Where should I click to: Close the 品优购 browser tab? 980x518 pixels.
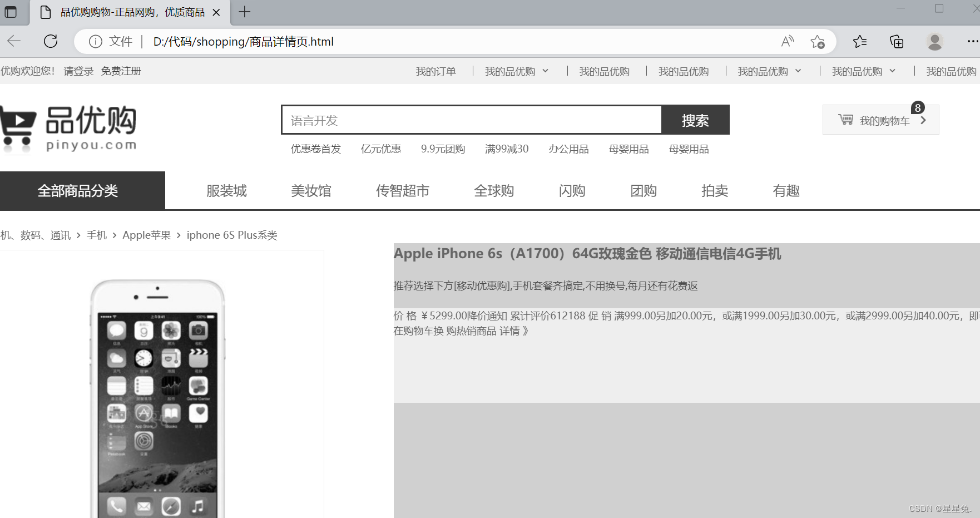point(216,12)
